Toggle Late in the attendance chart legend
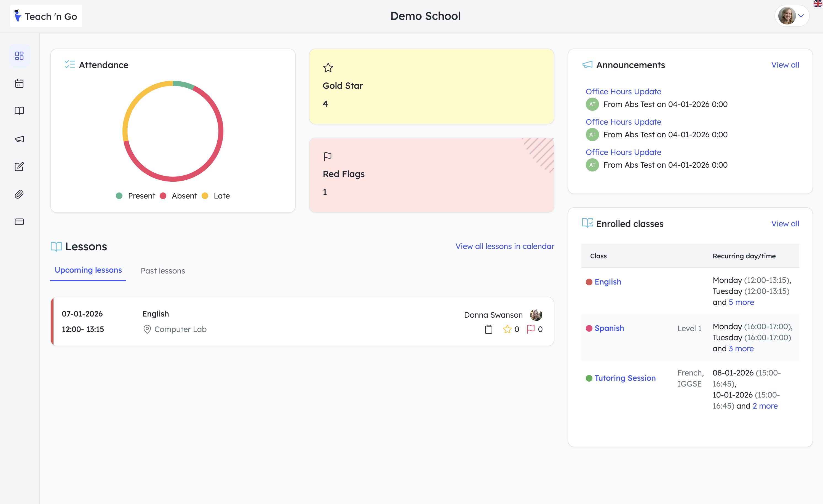The width and height of the screenshot is (823, 504). (x=222, y=196)
